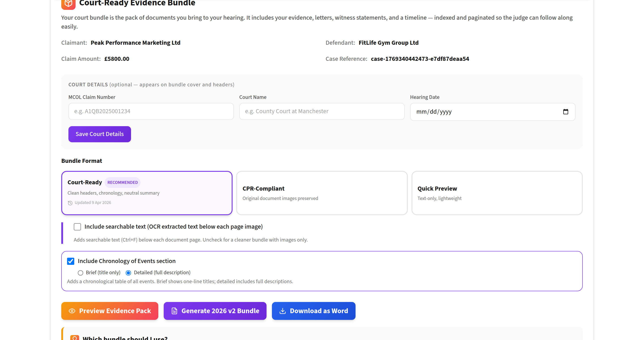Click the 'Updated 9 Apr 2026' text

pos(93,203)
